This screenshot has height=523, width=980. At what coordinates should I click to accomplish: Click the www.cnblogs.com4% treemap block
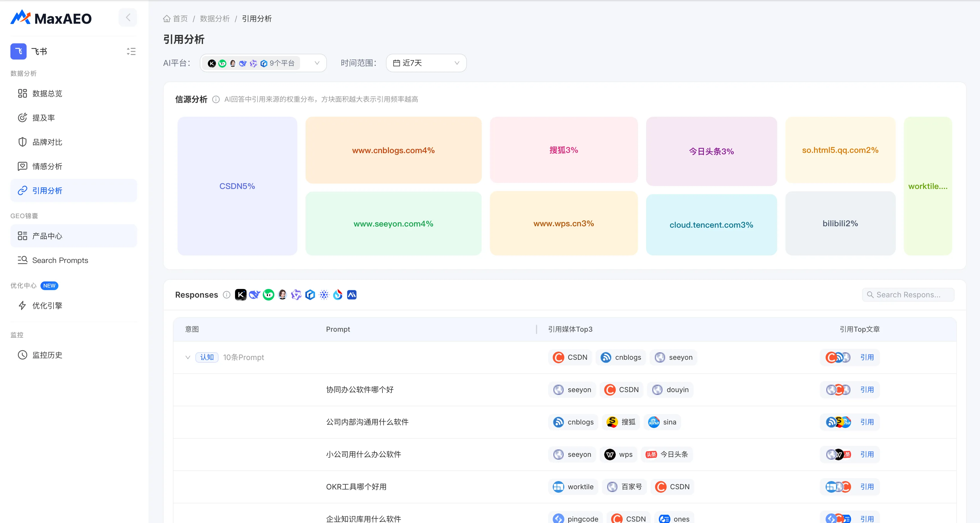(x=393, y=150)
